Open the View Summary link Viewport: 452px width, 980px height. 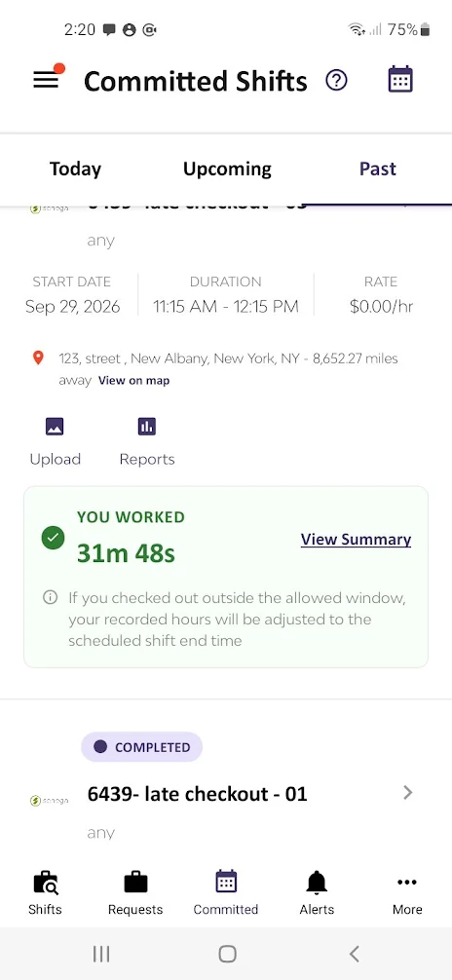356,540
